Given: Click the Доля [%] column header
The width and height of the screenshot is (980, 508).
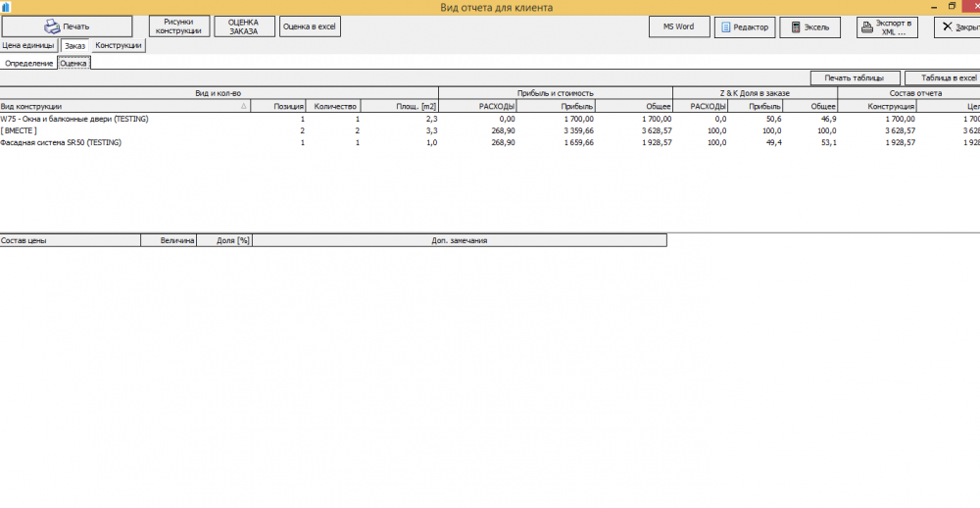Looking at the screenshot, I should [x=224, y=240].
